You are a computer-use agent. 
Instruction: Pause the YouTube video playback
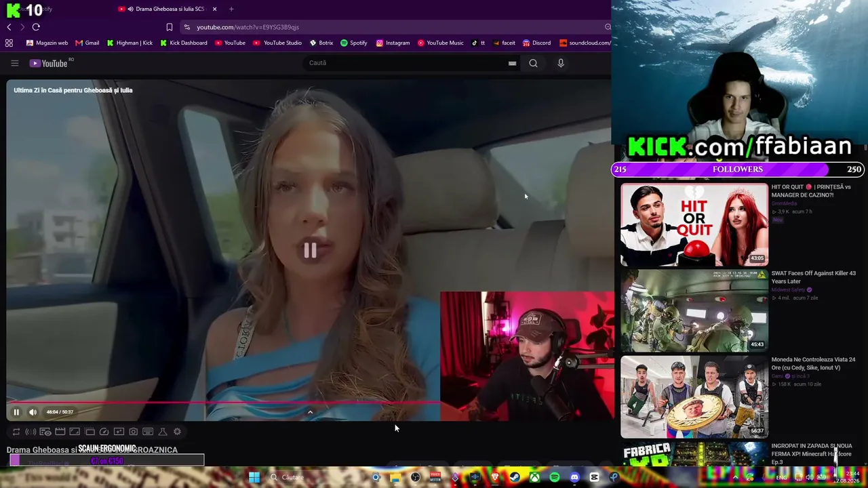pyautogui.click(x=16, y=412)
